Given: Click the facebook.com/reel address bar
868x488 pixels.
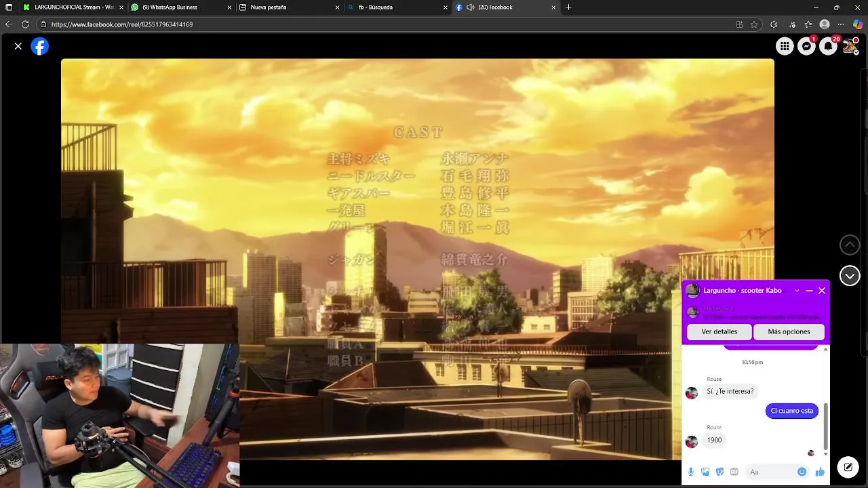Looking at the screenshot, I should 387,24.
